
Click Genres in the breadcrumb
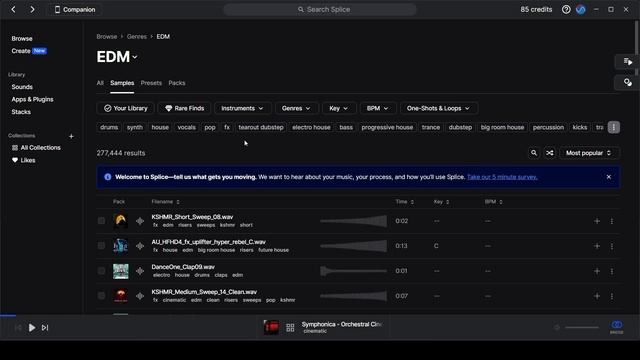137,37
